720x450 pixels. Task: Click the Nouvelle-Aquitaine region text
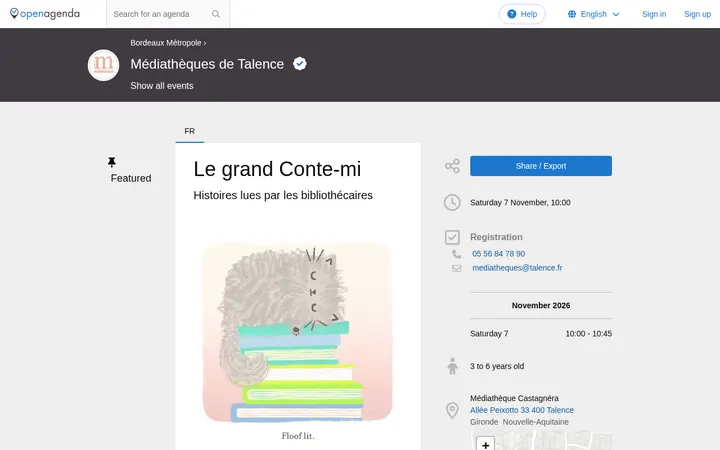point(535,422)
